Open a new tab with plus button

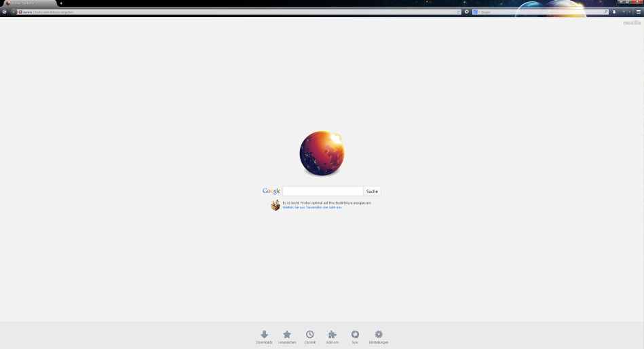coord(61,3)
